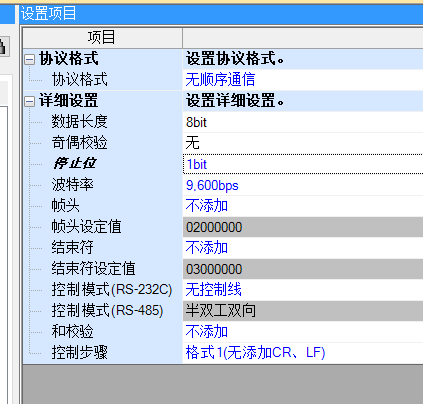Click the 项目 column header
This screenshot has height=404, width=423.
103,38
